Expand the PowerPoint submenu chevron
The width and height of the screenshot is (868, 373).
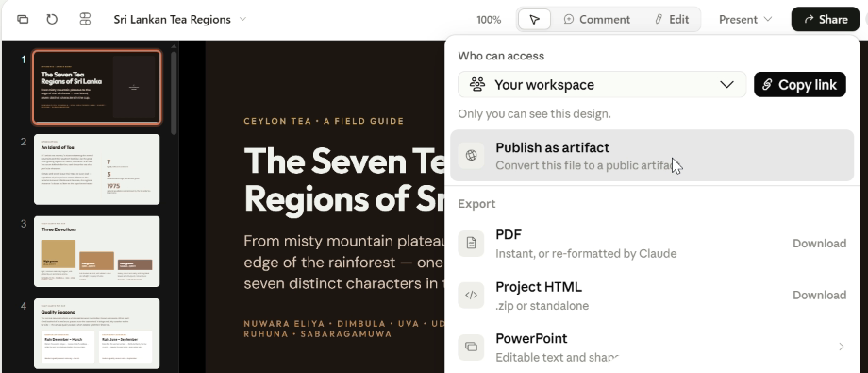pyautogui.click(x=841, y=347)
